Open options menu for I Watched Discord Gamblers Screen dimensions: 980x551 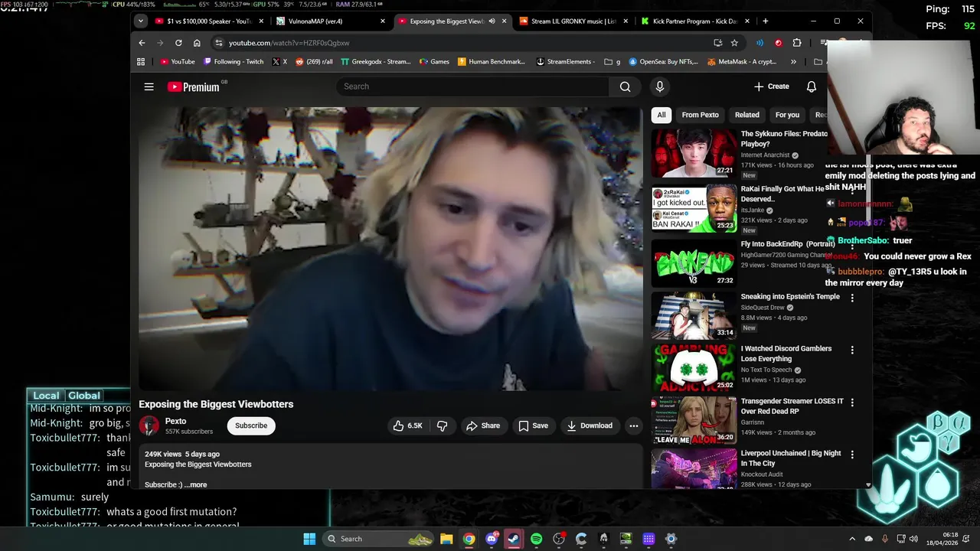852,350
